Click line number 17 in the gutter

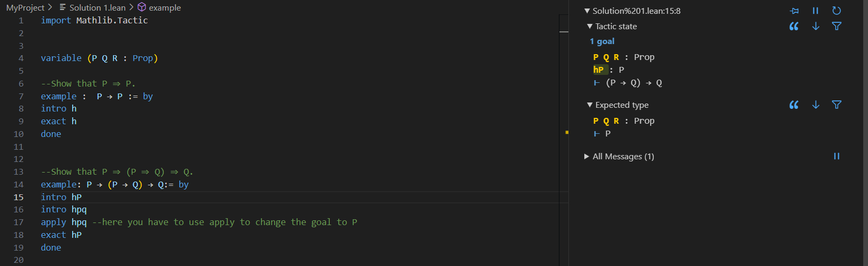tap(19, 222)
